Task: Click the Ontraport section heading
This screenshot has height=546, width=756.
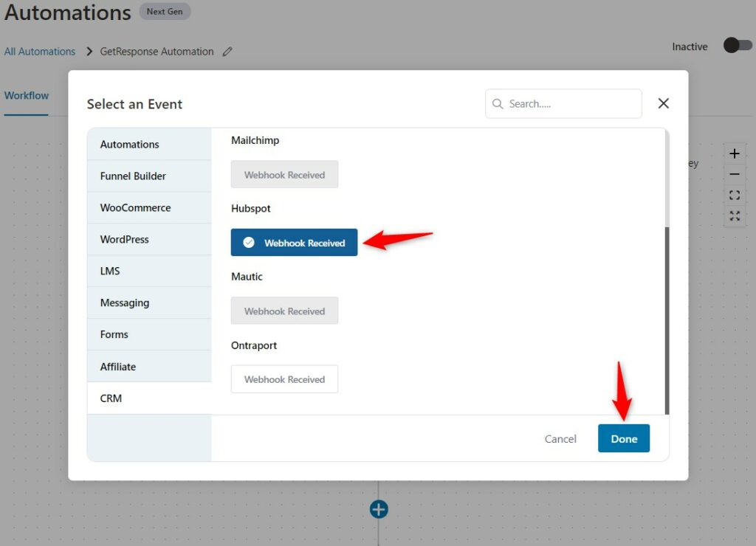Action: pos(254,345)
